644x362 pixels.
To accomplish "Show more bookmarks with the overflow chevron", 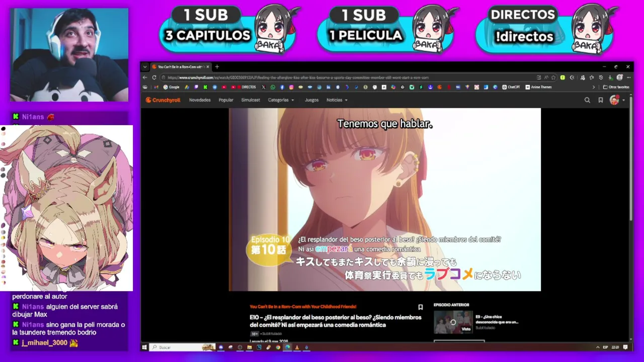I will tap(594, 87).
